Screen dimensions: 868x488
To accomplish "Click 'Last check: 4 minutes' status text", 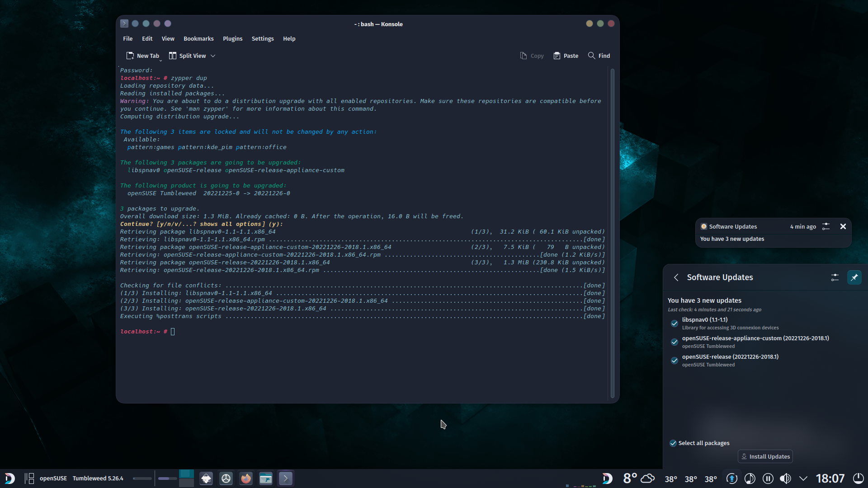I will [x=714, y=310].
